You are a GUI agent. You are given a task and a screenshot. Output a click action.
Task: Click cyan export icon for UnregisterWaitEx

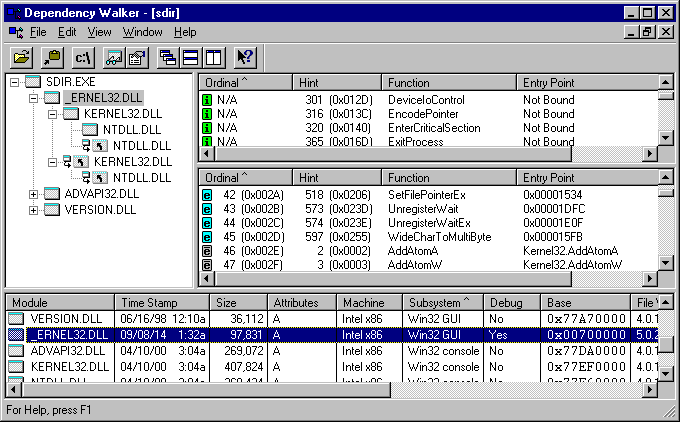tap(207, 223)
